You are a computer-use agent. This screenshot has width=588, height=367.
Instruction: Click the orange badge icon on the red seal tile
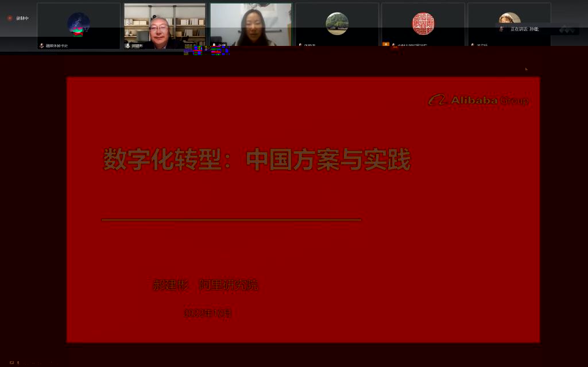click(385, 44)
